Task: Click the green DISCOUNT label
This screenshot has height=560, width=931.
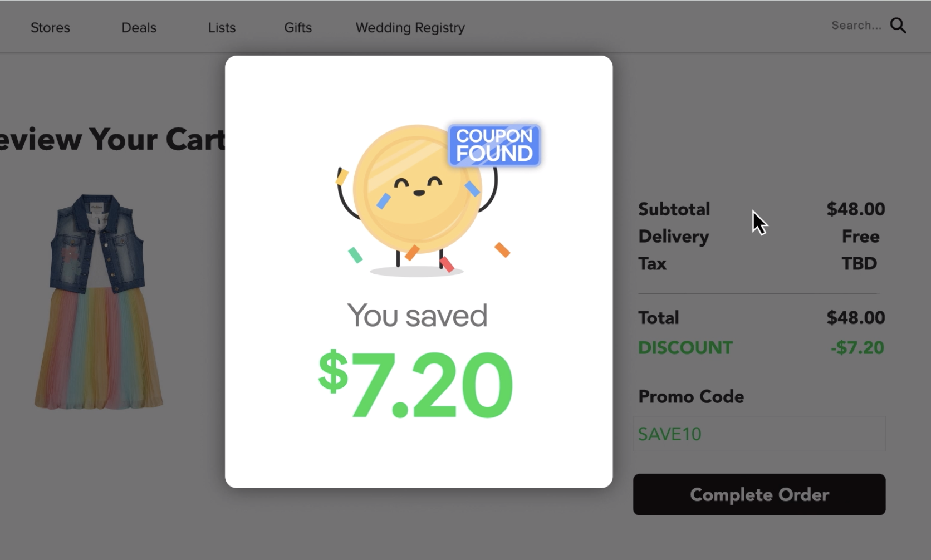Action: pos(685,347)
